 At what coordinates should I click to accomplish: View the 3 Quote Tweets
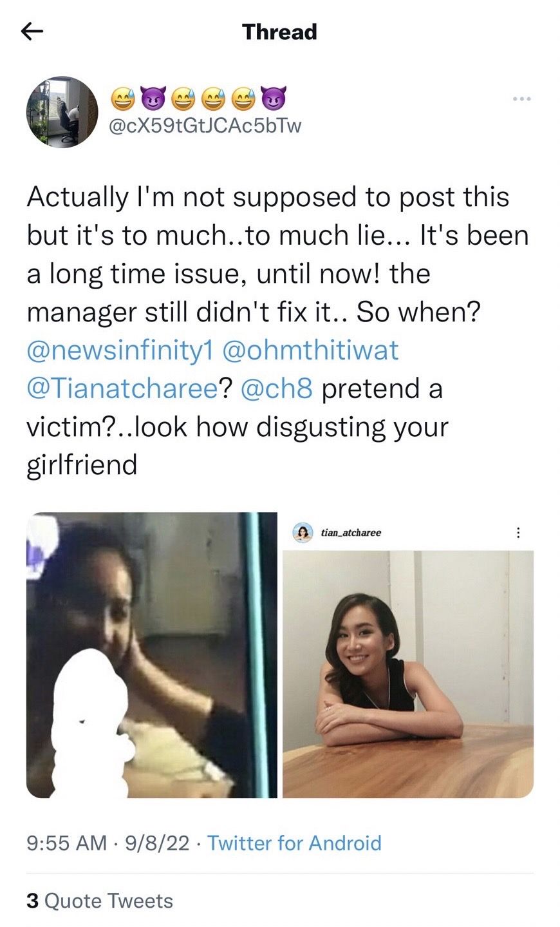(x=100, y=901)
